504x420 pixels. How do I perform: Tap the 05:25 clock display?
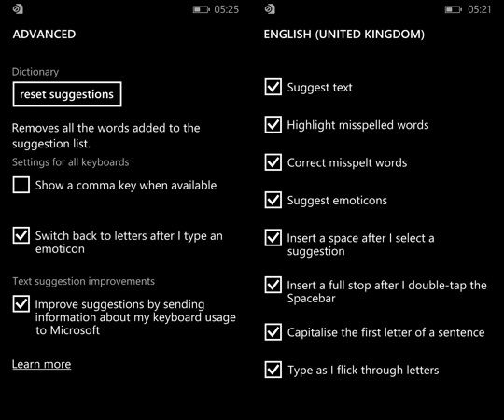point(227,9)
